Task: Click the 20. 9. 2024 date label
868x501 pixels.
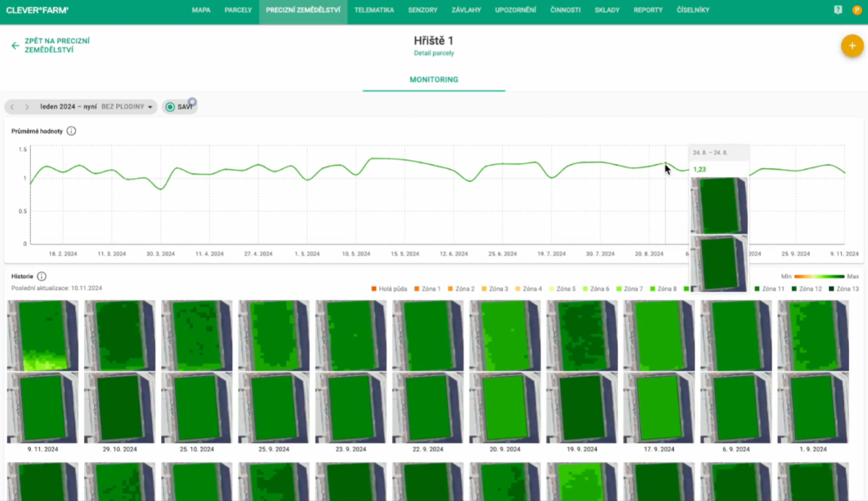Action: point(505,450)
